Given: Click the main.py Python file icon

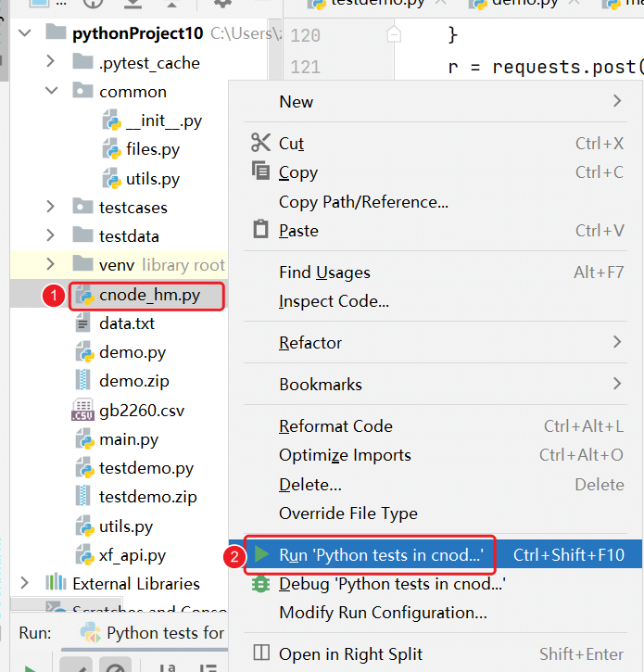Looking at the screenshot, I should [85, 439].
